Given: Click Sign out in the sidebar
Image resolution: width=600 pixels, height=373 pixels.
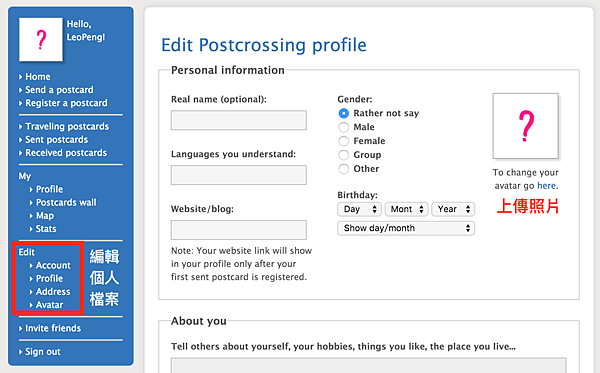Looking at the screenshot, I should 42,352.
